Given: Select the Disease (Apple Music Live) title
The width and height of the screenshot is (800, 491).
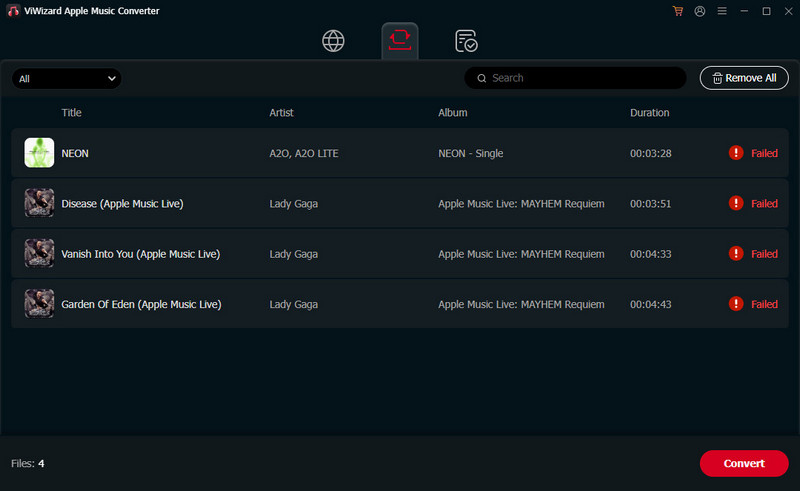Looking at the screenshot, I should point(122,204).
